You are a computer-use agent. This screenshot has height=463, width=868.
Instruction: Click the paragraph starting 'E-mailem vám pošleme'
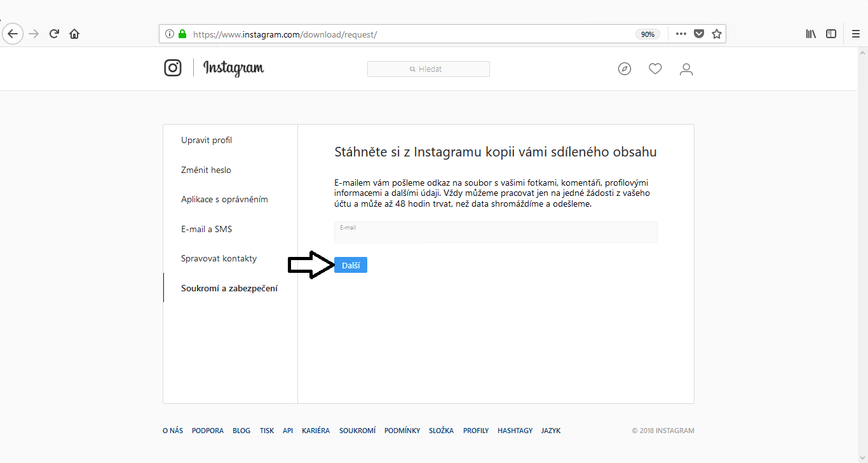click(x=492, y=193)
